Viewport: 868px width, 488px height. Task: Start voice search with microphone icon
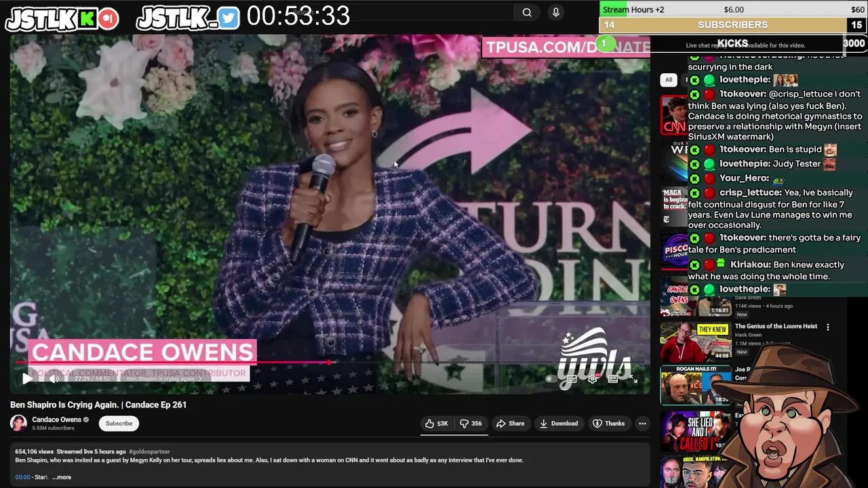tap(556, 12)
